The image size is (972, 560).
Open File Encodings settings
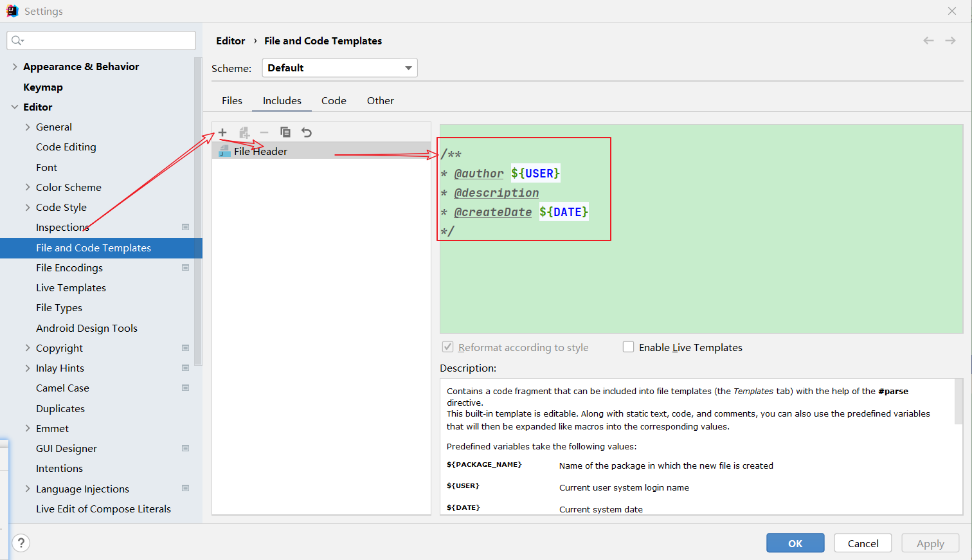69,267
